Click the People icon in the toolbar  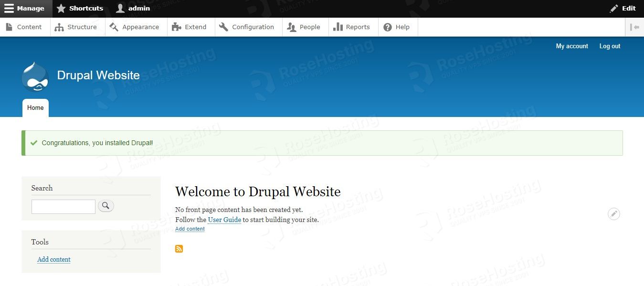292,27
